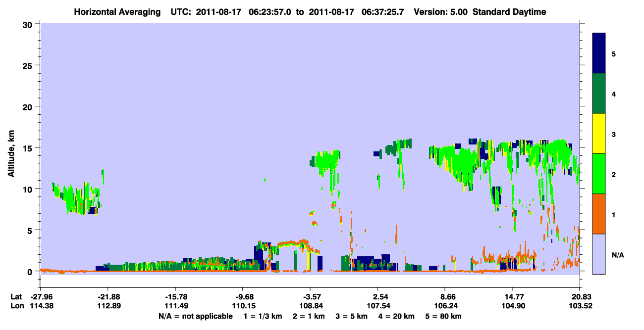Click the 'Lat' row label
The height and width of the screenshot is (330, 644).
pyautogui.click(x=16, y=297)
